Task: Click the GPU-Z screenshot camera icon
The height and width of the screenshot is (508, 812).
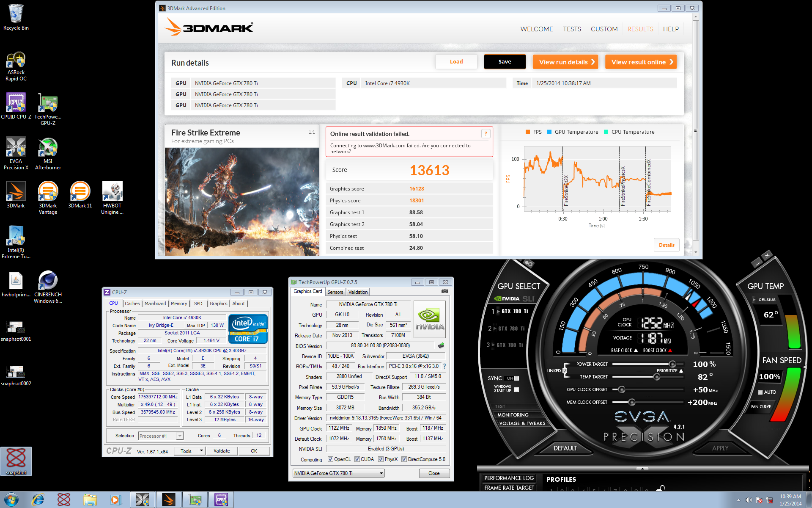Action: tap(444, 291)
